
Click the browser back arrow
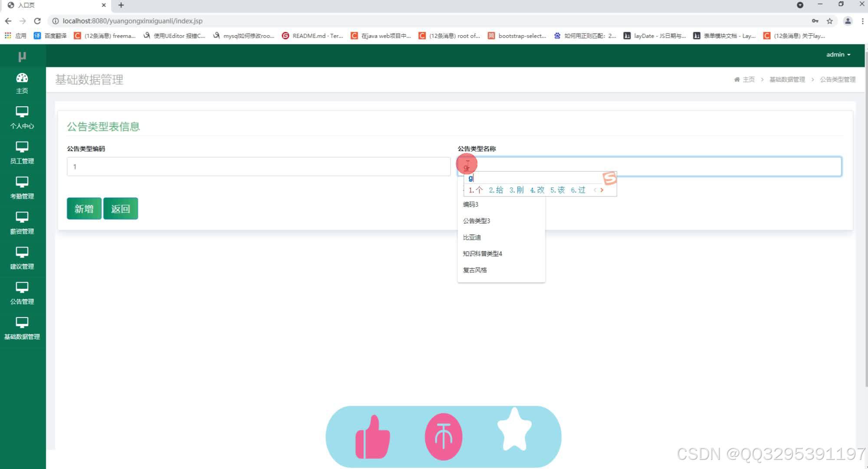click(8, 21)
